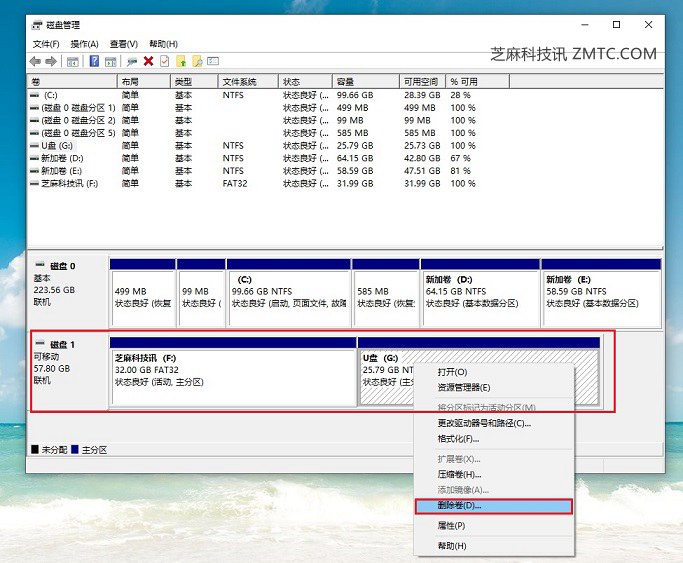Click the Back arrow toolbar icon
683x563 pixels.
coord(36,62)
